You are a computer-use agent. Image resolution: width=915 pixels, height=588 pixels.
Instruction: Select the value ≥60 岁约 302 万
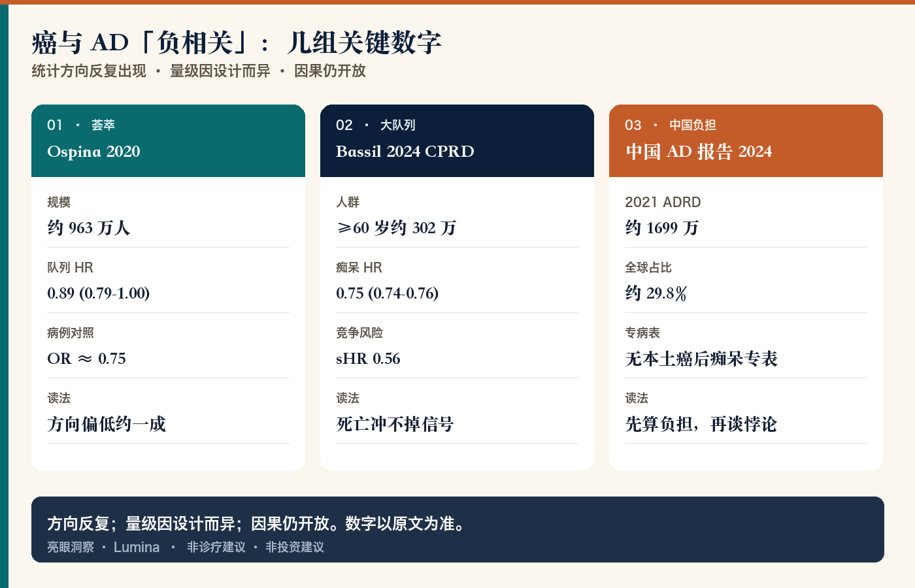coord(396,228)
